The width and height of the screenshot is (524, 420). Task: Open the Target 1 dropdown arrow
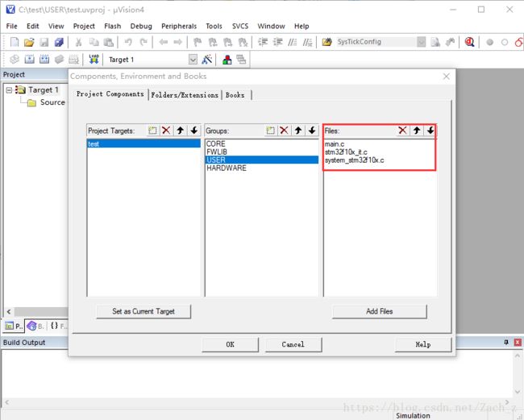click(193, 60)
